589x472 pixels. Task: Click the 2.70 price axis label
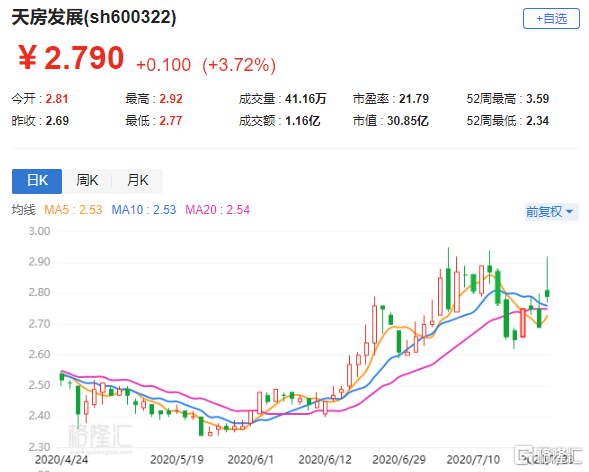coord(39,323)
